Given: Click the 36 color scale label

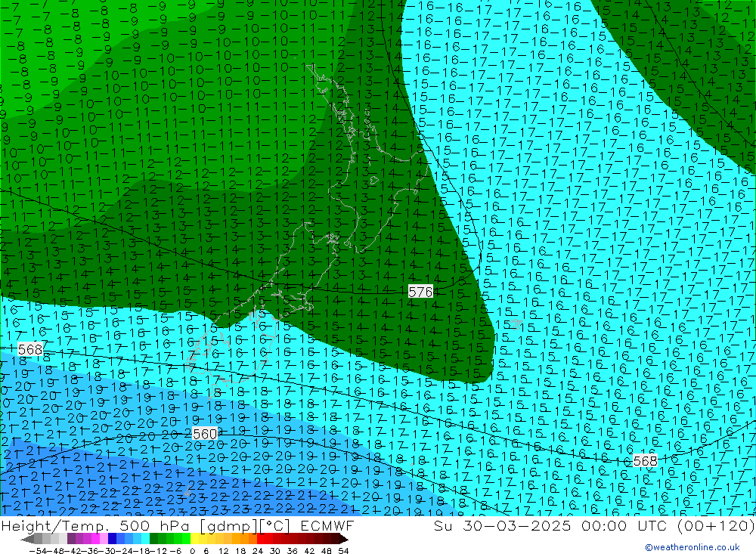Looking at the screenshot, I should tap(292, 551).
